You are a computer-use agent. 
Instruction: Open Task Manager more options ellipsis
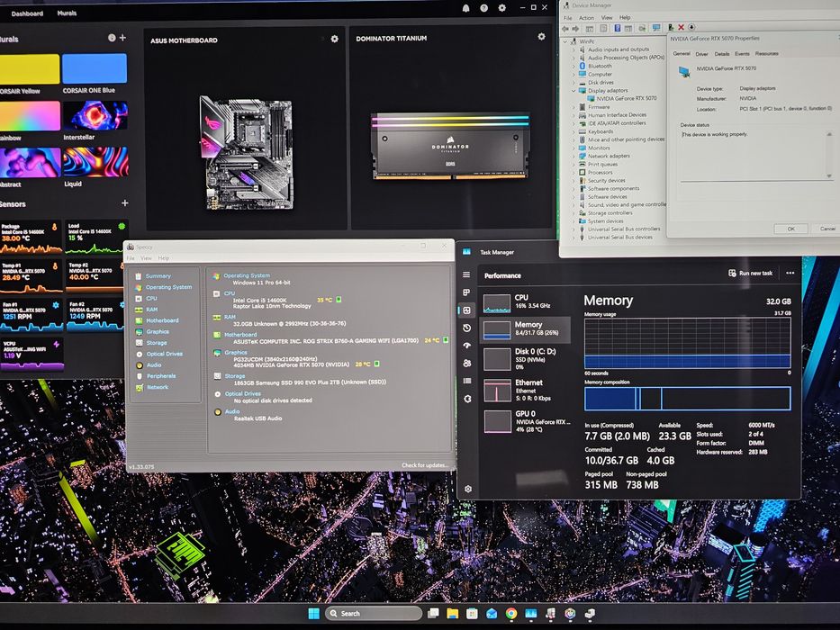click(x=790, y=273)
